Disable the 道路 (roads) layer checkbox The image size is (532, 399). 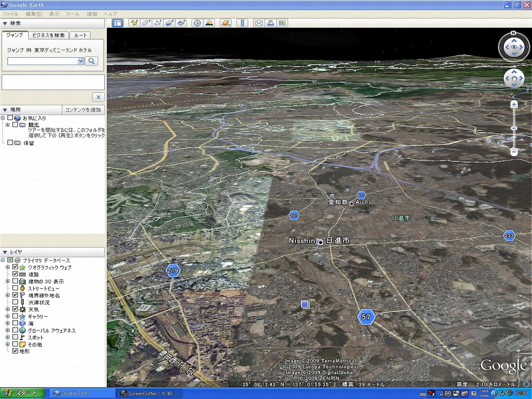(x=15, y=274)
